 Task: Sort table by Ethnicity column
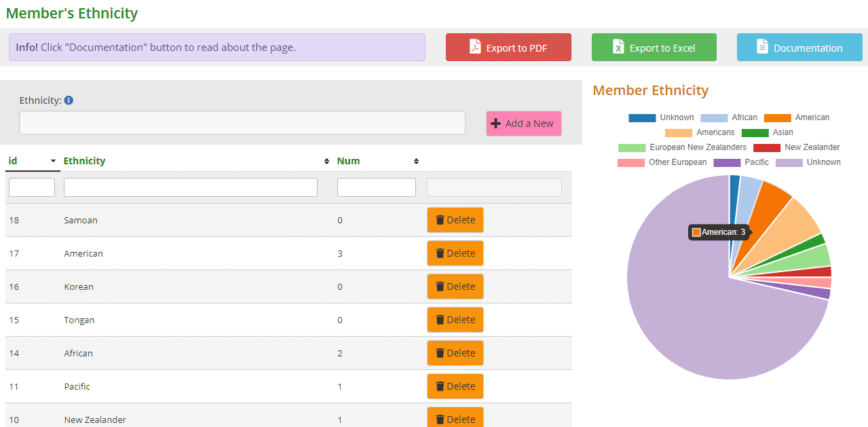coord(196,161)
